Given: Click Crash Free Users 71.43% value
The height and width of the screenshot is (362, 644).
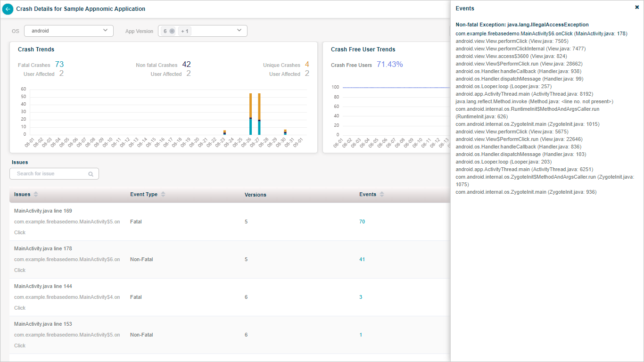Looking at the screenshot, I should [389, 65].
